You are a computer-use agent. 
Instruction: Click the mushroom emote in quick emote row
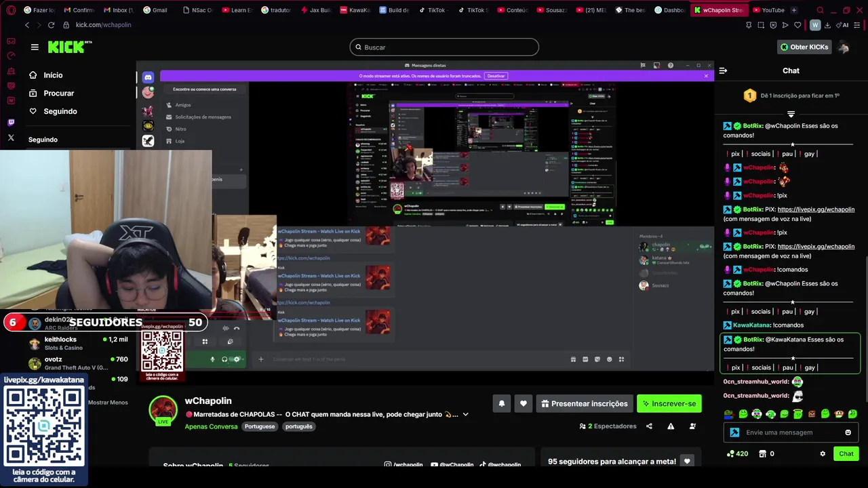(x=839, y=413)
